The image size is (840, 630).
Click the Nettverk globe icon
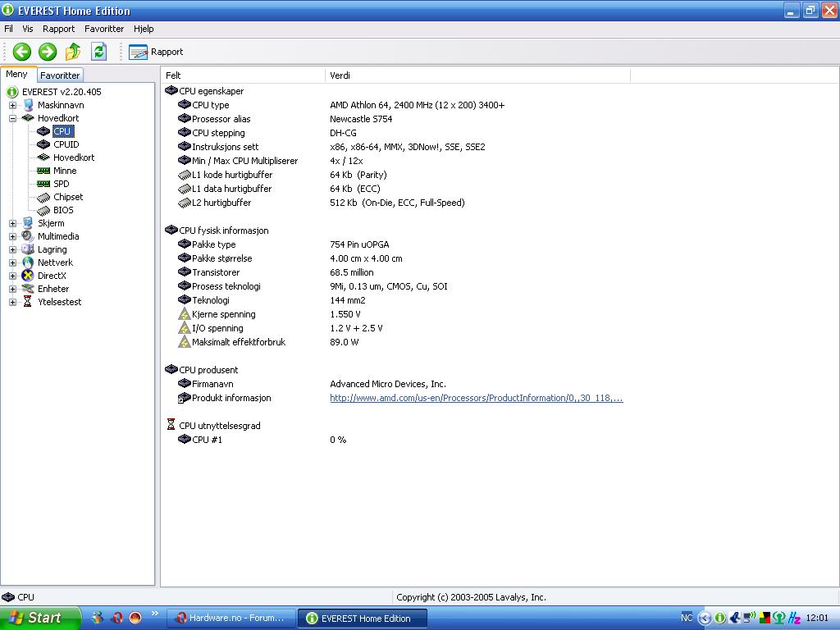[28, 262]
